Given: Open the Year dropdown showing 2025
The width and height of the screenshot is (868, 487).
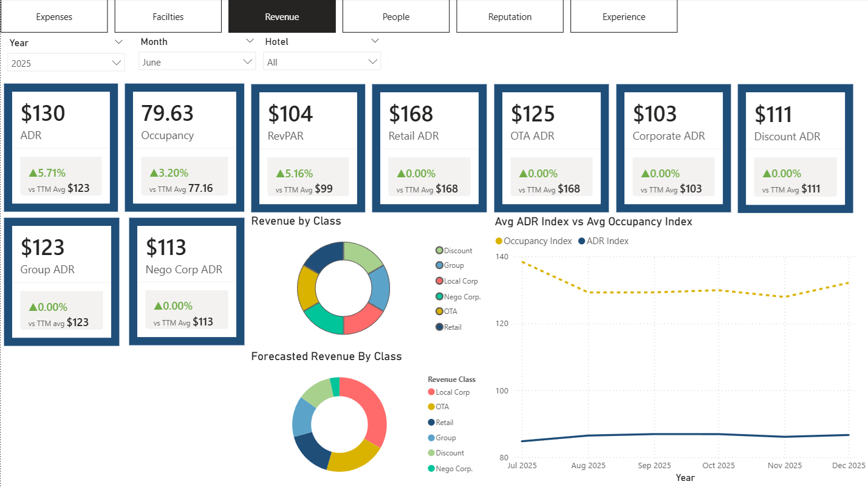Looking at the screenshot, I should point(66,63).
